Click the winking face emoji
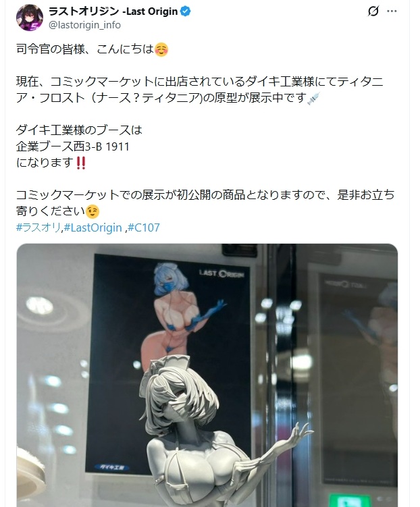 (x=93, y=211)
